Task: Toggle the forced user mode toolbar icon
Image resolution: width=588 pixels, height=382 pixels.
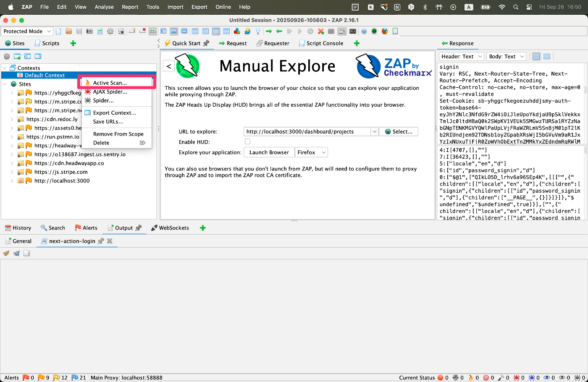Action: point(342,31)
